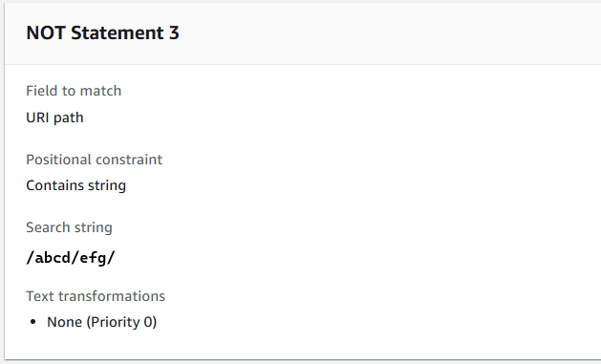Select the Text transformations label

click(x=96, y=296)
